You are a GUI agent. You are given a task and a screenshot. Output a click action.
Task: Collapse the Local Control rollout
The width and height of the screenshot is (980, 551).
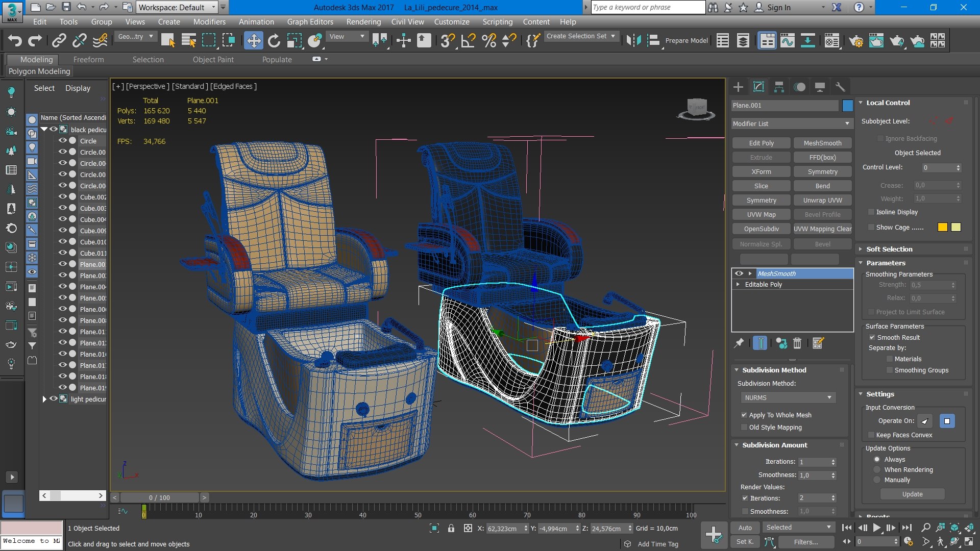(x=888, y=103)
